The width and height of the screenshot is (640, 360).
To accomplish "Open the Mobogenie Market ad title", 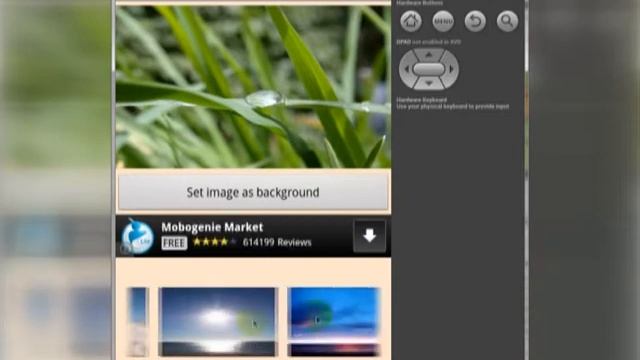I will point(212,227).
